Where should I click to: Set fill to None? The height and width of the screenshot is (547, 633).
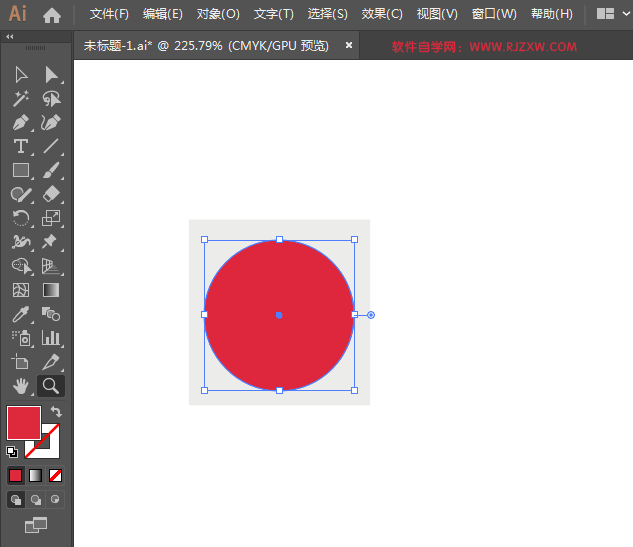click(x=56, y=475)
